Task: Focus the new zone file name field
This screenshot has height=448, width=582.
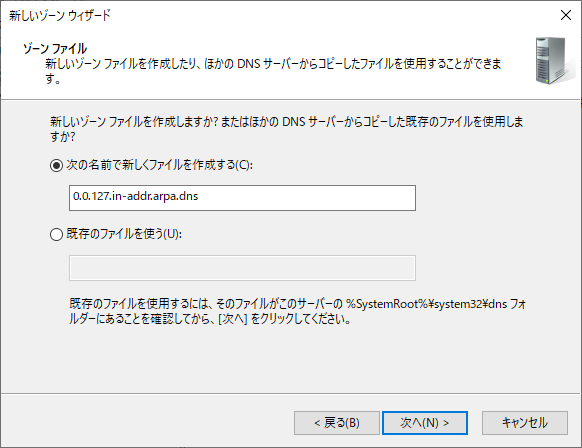Action: (242, 198)
